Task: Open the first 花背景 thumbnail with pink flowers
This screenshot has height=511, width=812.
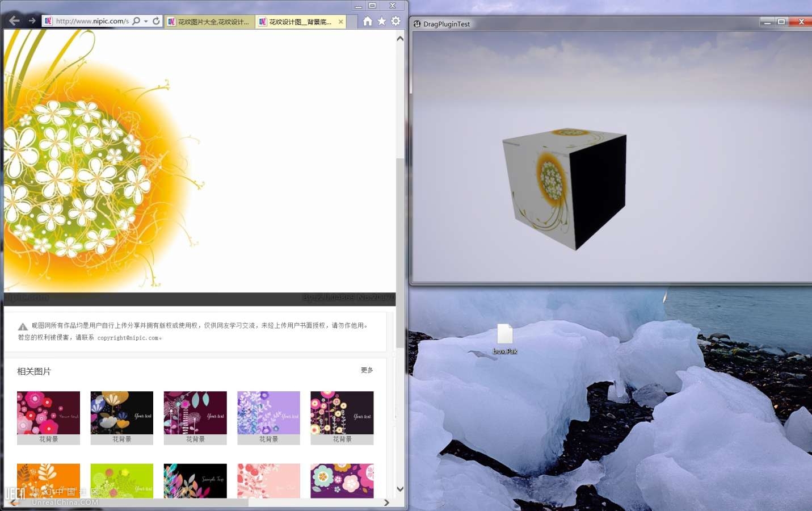Action: (x=48, y=413)
